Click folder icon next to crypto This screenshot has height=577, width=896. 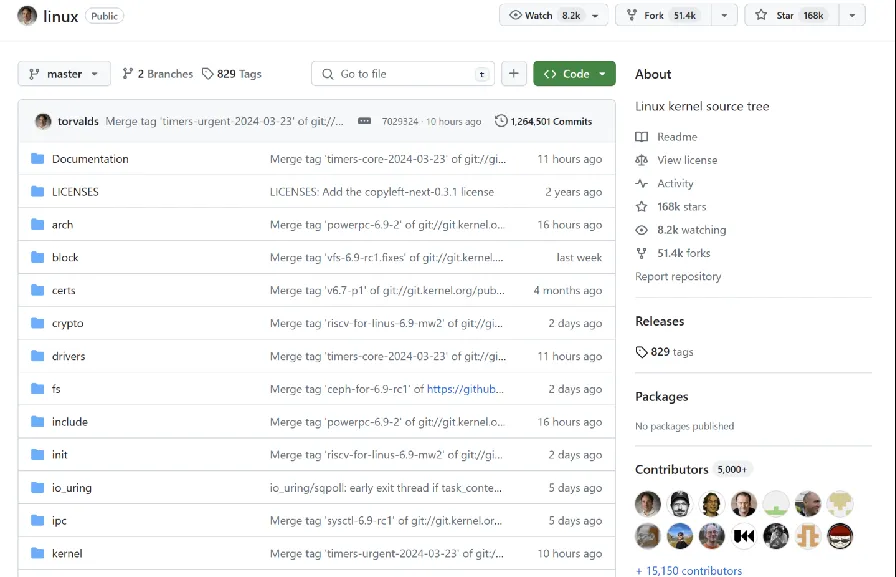[38, 323]
